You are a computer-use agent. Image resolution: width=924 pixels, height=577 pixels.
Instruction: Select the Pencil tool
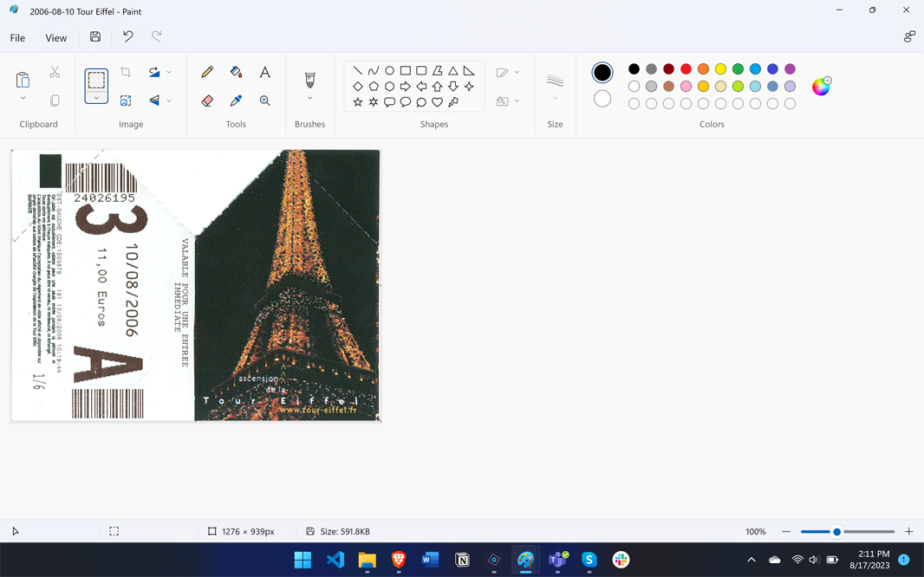coord(207,73)
